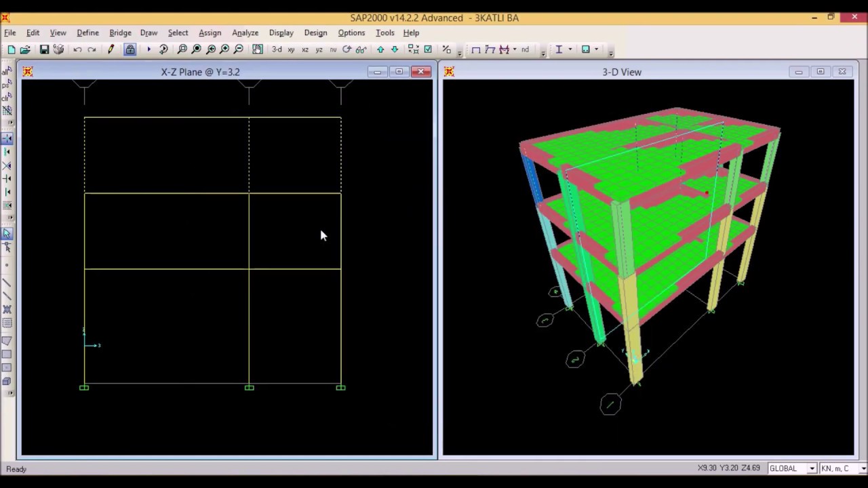This screenshot has height=488, width=868.
Task: Open the Design menu
Action: click(x=315, y=33)
